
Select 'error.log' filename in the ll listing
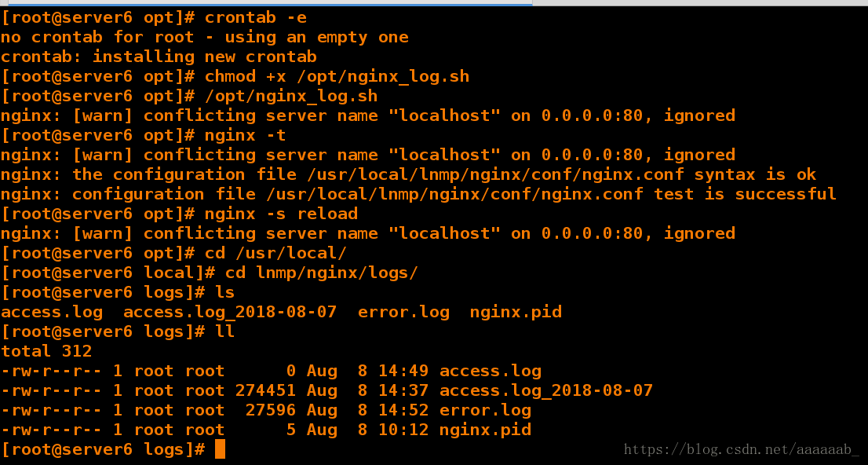(486, 410)
